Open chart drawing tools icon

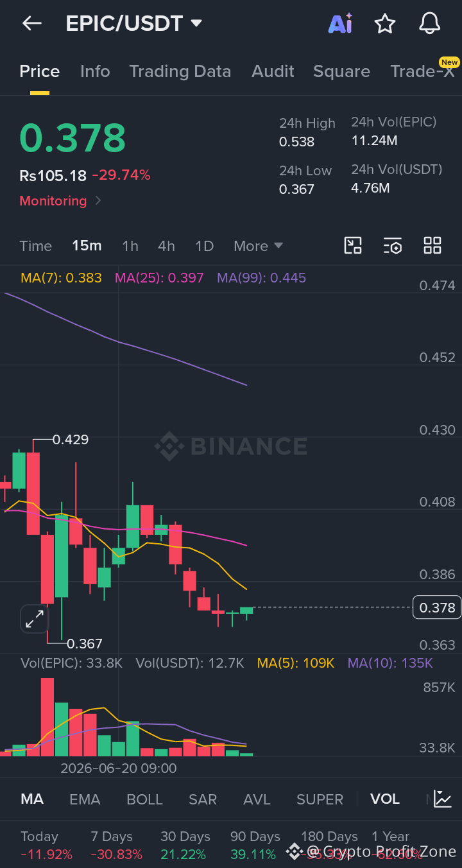pos(353,246)
